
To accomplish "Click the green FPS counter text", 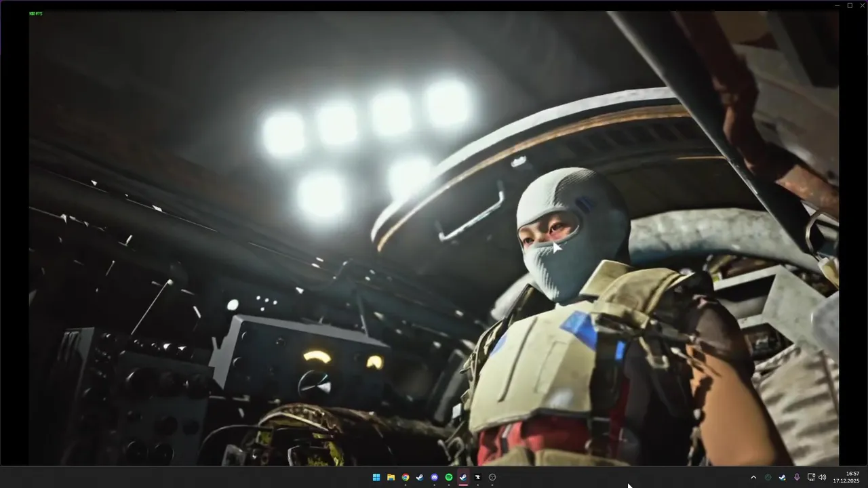I will coord(35,14).
